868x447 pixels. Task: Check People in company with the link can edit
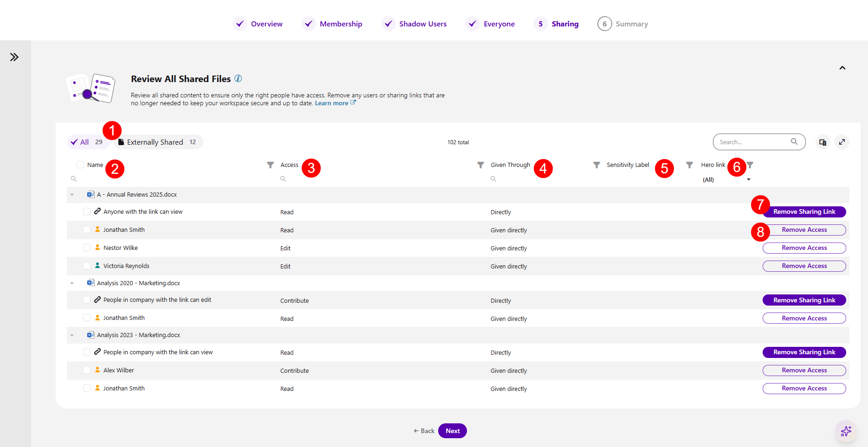coord(87,300)
